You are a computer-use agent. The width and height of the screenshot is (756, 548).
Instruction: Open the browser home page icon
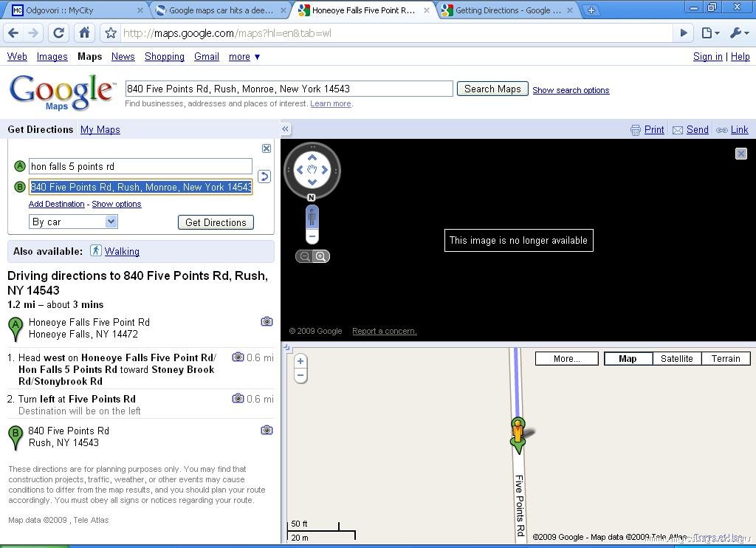coord(84,32)
